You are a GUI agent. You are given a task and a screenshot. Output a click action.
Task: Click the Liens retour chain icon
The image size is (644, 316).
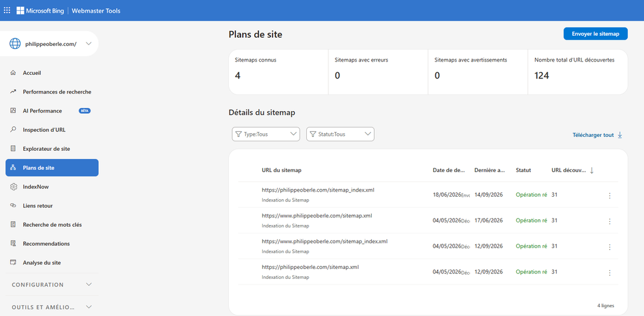pyautogui.click(x=13, y=205)
